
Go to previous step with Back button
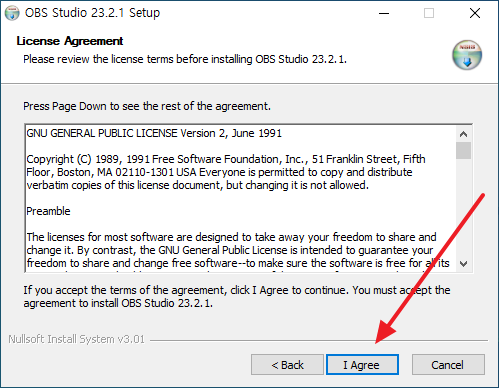[287, 365]
